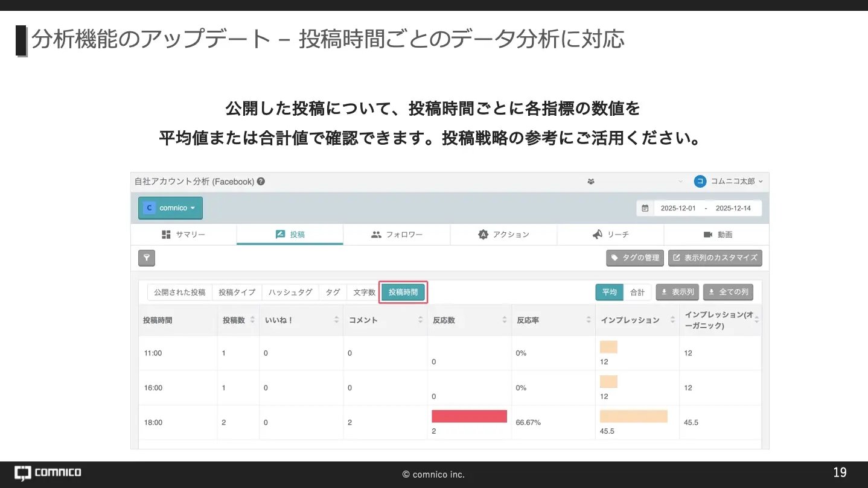This screenshot has height=488, width=868.
Task: Select the 2025-12-01 start date field
Action: tap(678, 208)
